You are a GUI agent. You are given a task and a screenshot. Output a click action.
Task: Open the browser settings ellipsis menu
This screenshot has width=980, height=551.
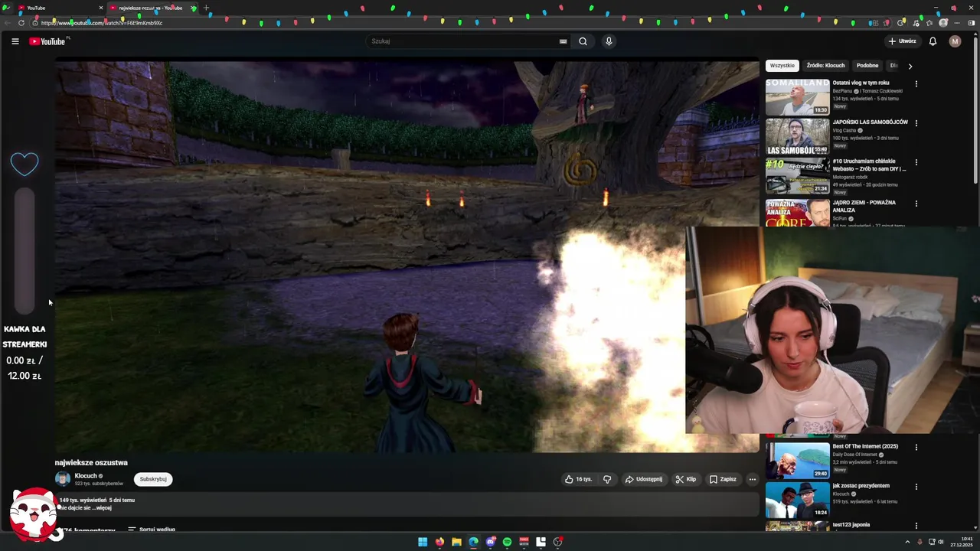[x=957, y=23]
